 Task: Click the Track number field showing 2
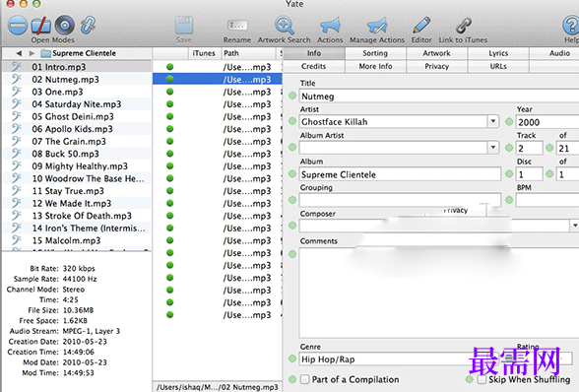[x=529, y=148]
